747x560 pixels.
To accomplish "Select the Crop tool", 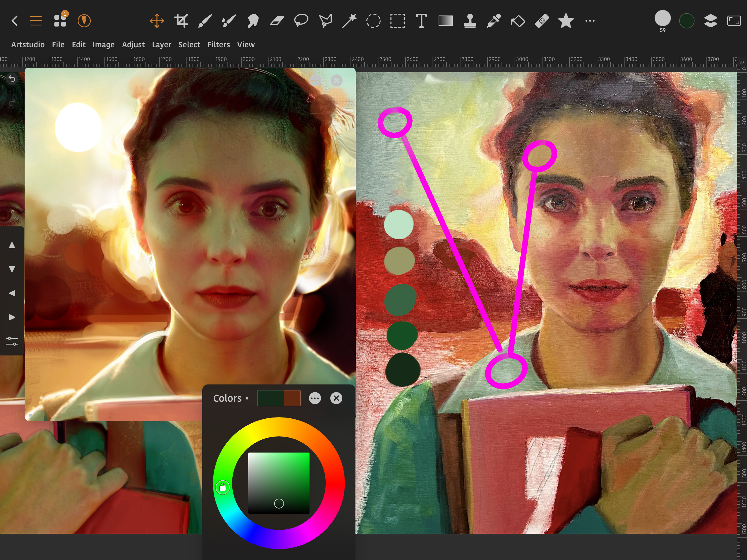I will (x=181, y=21).
